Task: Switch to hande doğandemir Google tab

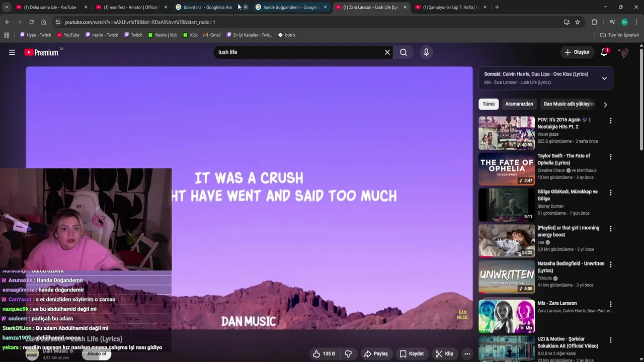Action: coord(290,7)
